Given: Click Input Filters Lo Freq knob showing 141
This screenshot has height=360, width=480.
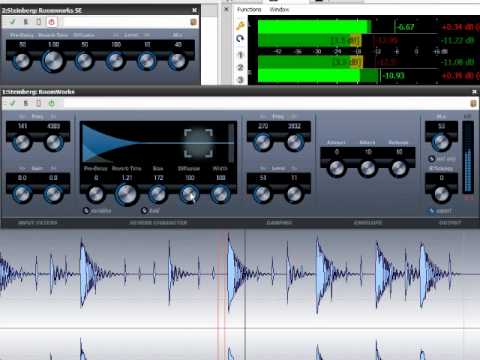Looking at the screenshot, I should [x=22, y=142].
